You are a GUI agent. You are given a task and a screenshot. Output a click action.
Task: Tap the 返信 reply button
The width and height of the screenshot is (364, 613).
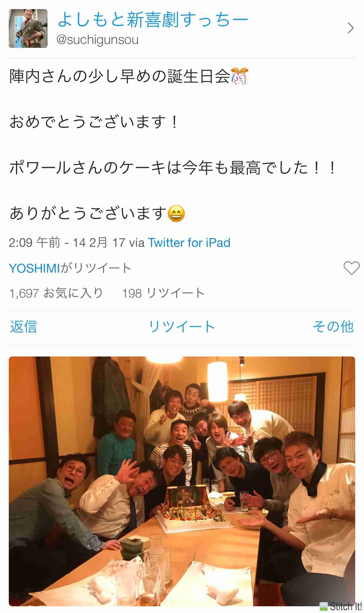[x=23, y=327]
